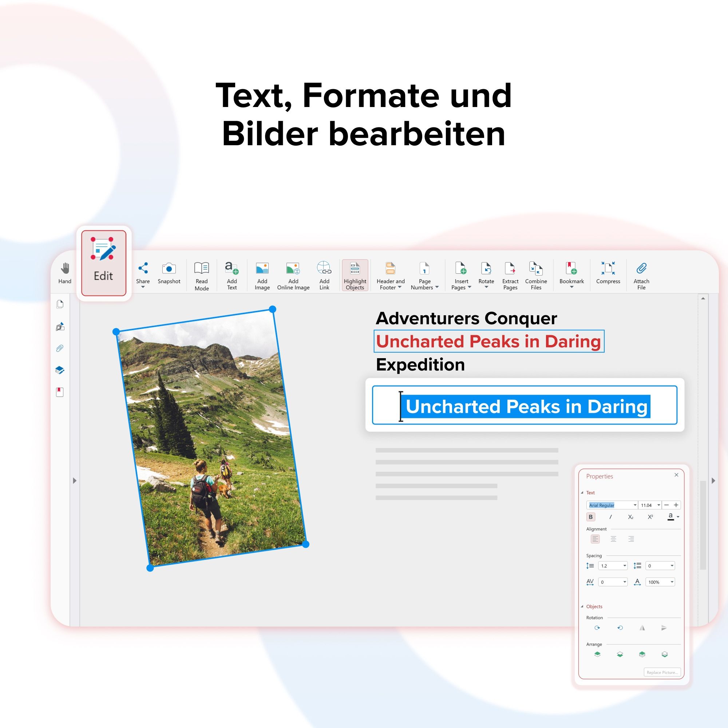Select the Add Link tool
Viewport: 728px width, 728px height.
tap(324, 269)
